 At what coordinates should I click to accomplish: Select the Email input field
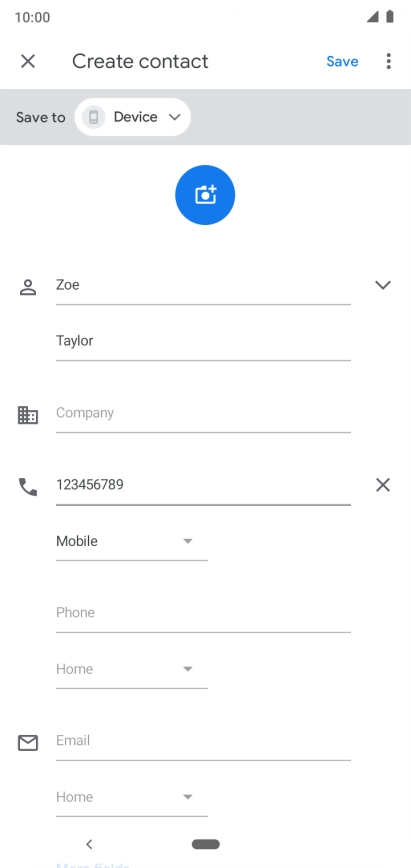(x=203, y=741)
